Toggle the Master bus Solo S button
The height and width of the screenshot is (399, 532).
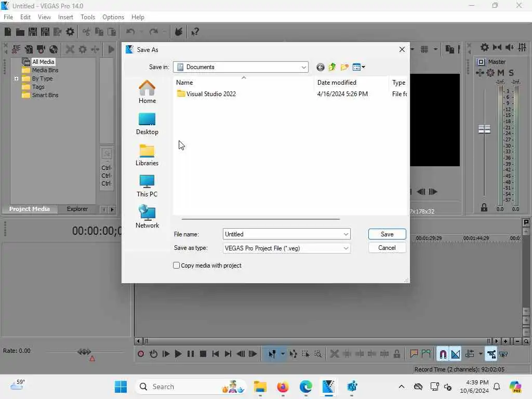[511, 73]
